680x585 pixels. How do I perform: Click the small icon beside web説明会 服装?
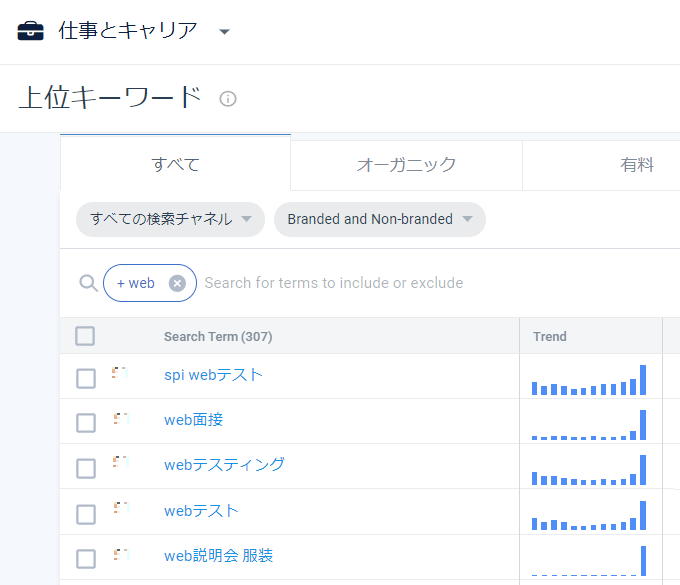[x=120, y=555]
